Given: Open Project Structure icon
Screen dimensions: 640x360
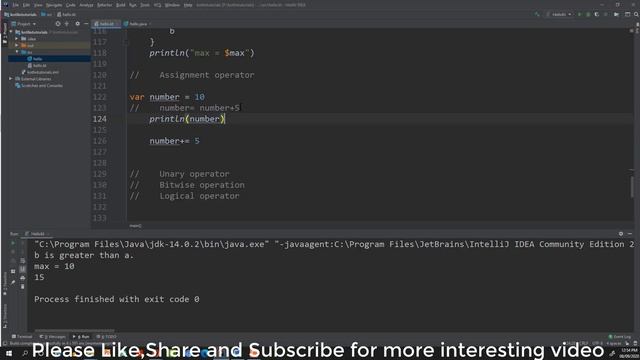Looking at the screenshot, I should tap(616, 14).
